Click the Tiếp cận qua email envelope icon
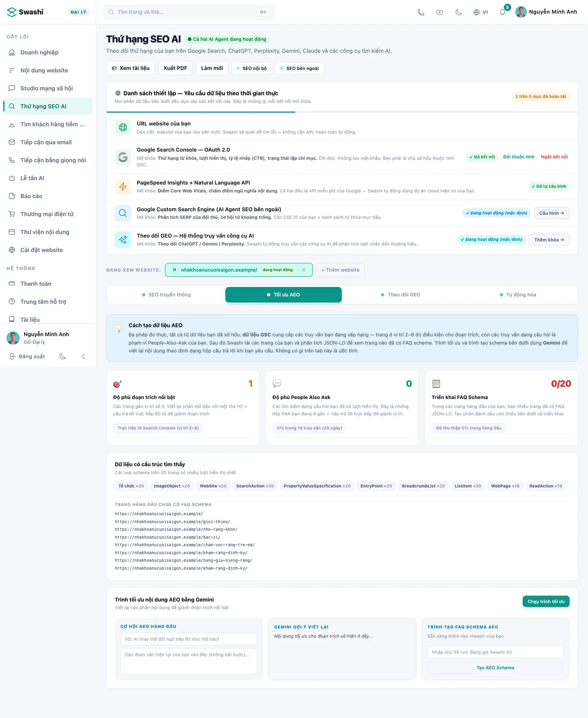The image size is (588, 718). 12,142
